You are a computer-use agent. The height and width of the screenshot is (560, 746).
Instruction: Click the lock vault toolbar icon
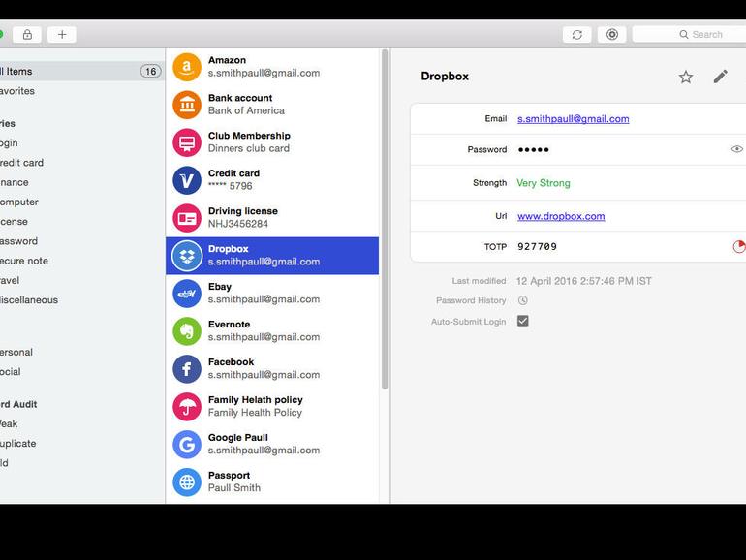27,34
